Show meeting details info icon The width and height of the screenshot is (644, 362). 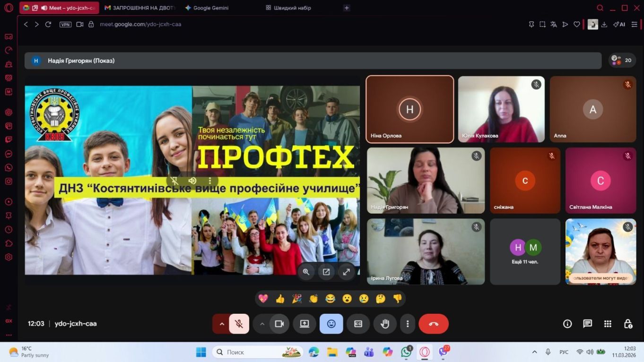click(x=567, y=324)
